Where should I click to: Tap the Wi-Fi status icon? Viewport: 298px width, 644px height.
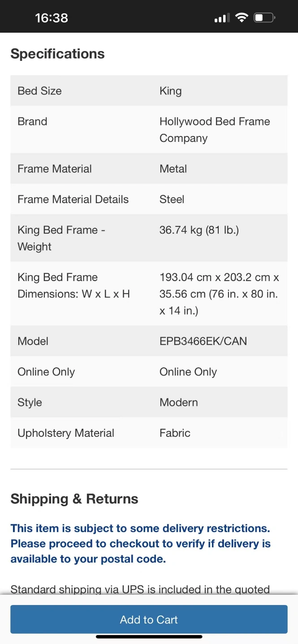pyautogui.click(x=242, y=18)
